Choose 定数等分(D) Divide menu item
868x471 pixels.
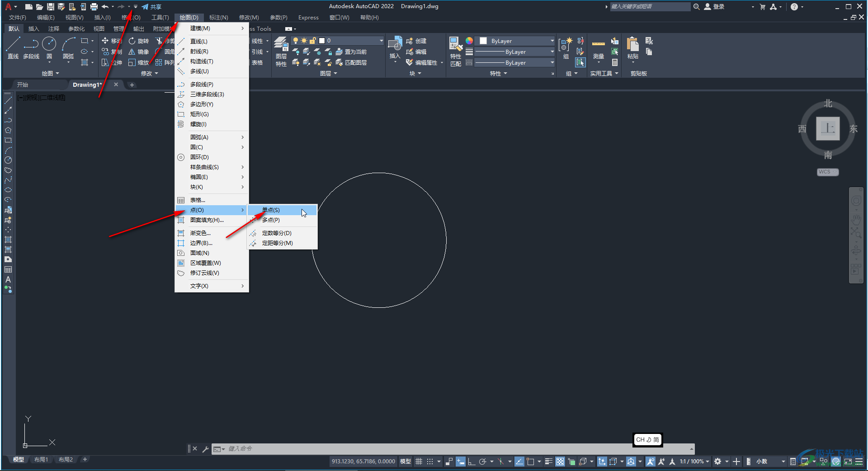pos(282,233)
